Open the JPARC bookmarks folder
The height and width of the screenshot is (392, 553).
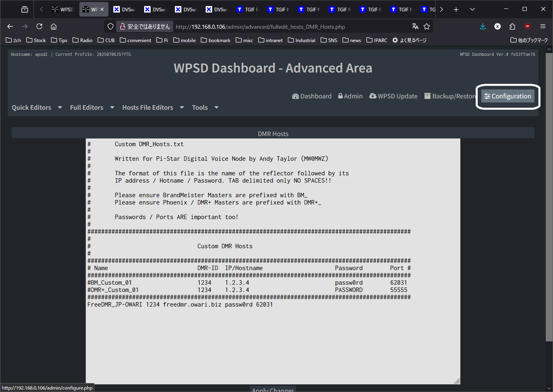tap(377, 40)
